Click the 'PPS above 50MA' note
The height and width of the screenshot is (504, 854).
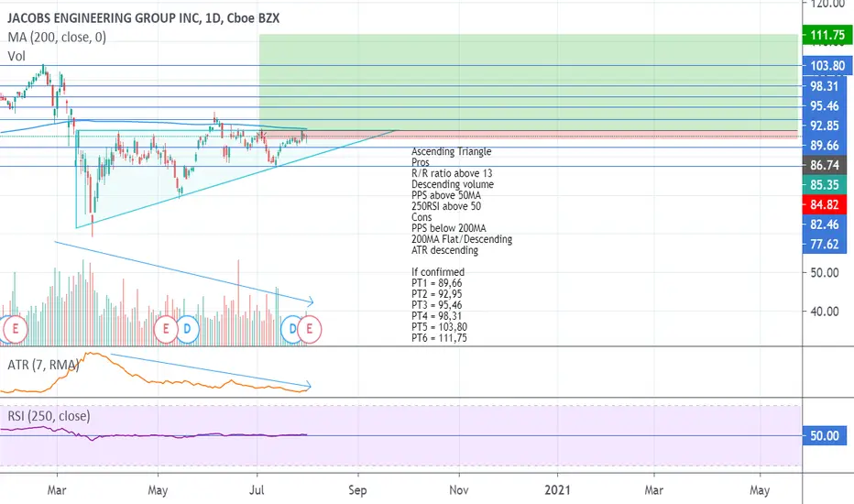pos(446,195)
